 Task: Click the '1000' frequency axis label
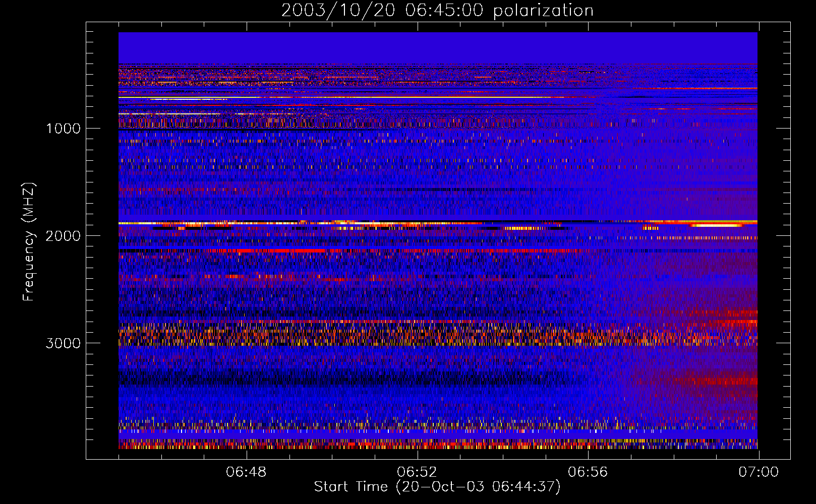click(63, 129)
